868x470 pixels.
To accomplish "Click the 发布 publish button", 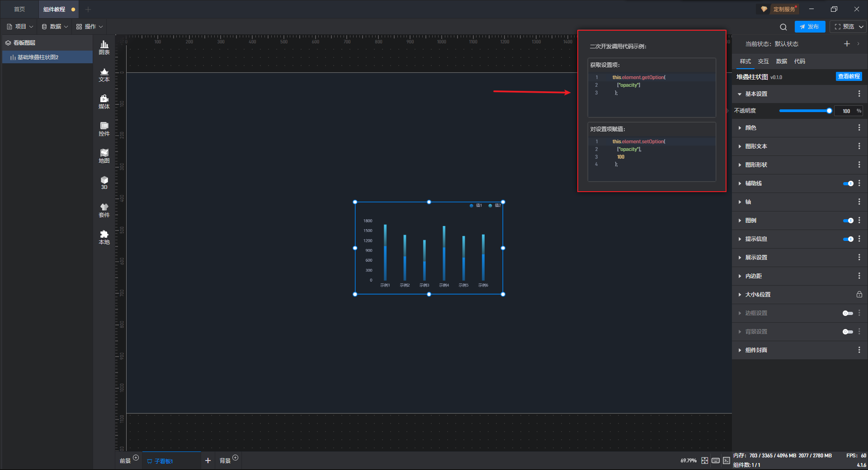I will pyautogui.click(x=810, y=27).
